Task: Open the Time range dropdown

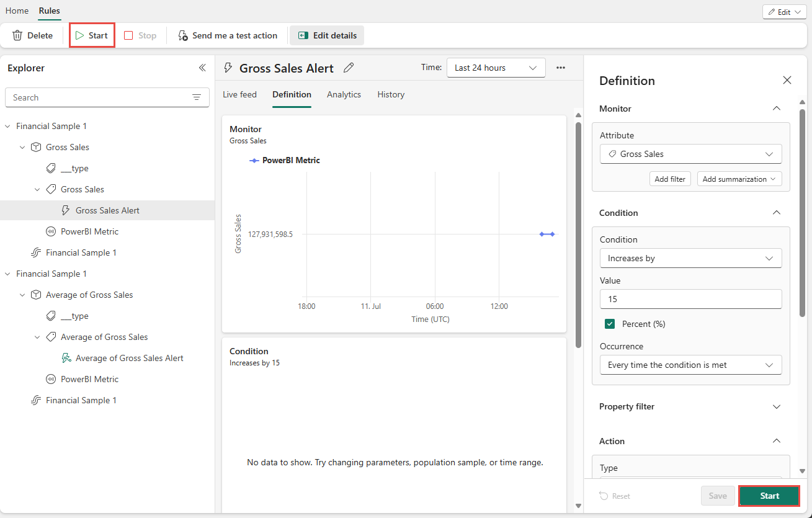Action: [496, 68]
